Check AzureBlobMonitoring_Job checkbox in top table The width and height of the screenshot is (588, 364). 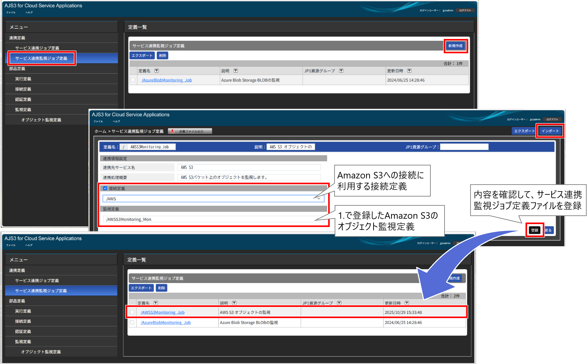click(133, 80)
